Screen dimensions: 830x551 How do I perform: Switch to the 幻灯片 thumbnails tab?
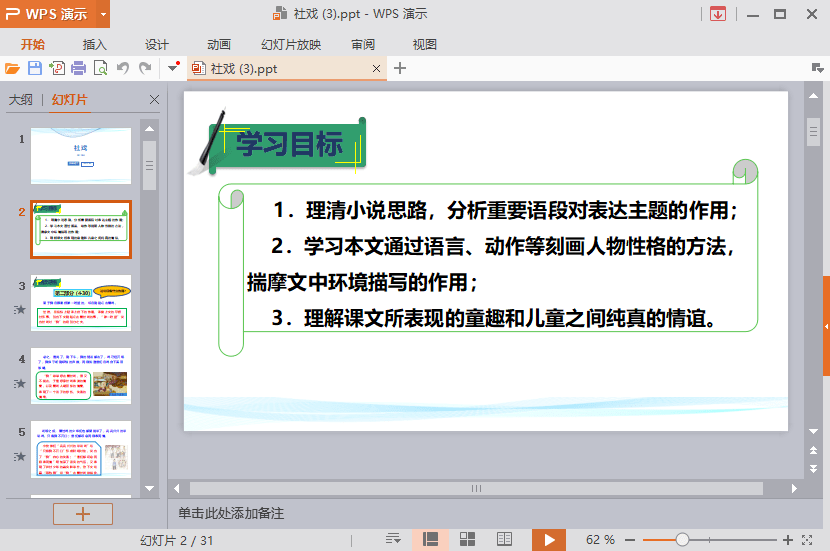70,100
